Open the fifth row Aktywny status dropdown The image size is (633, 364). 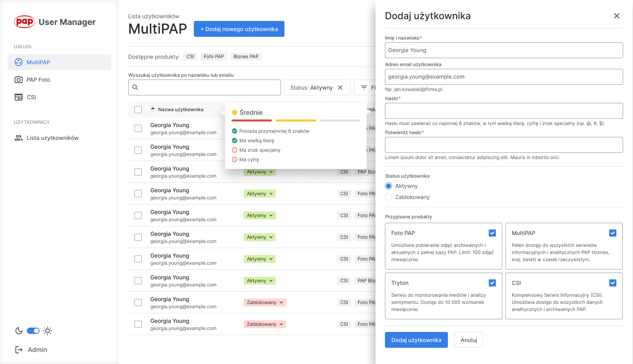pos(260,215)
